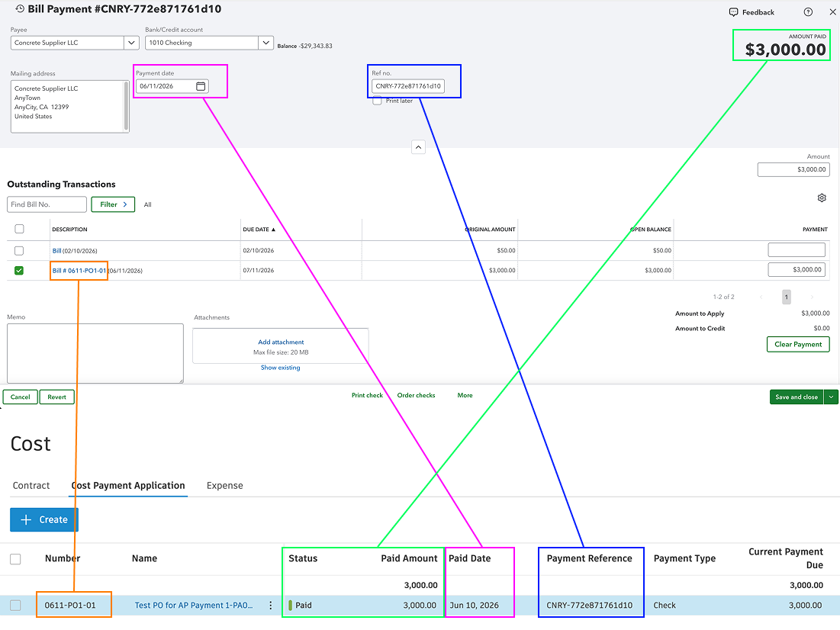840x630 pixels.
Task: Click the Payment Type column header
Action: click(684, 559)
